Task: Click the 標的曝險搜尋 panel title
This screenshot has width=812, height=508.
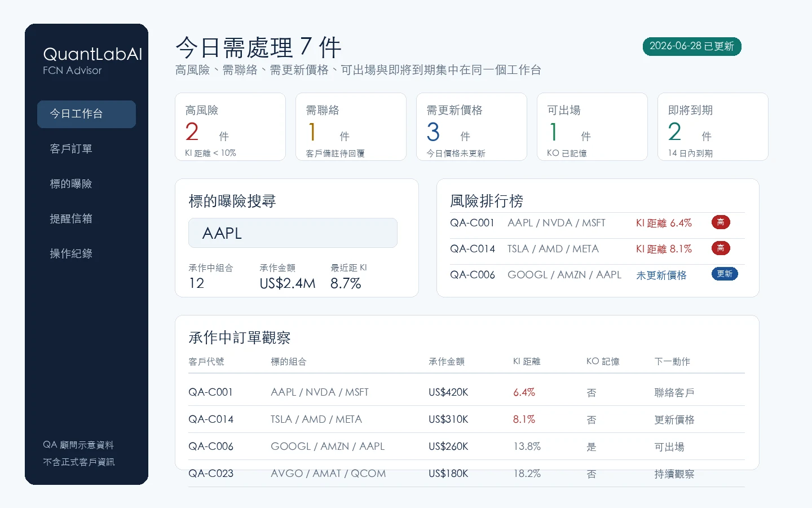Action: click(x=232, y=202)
